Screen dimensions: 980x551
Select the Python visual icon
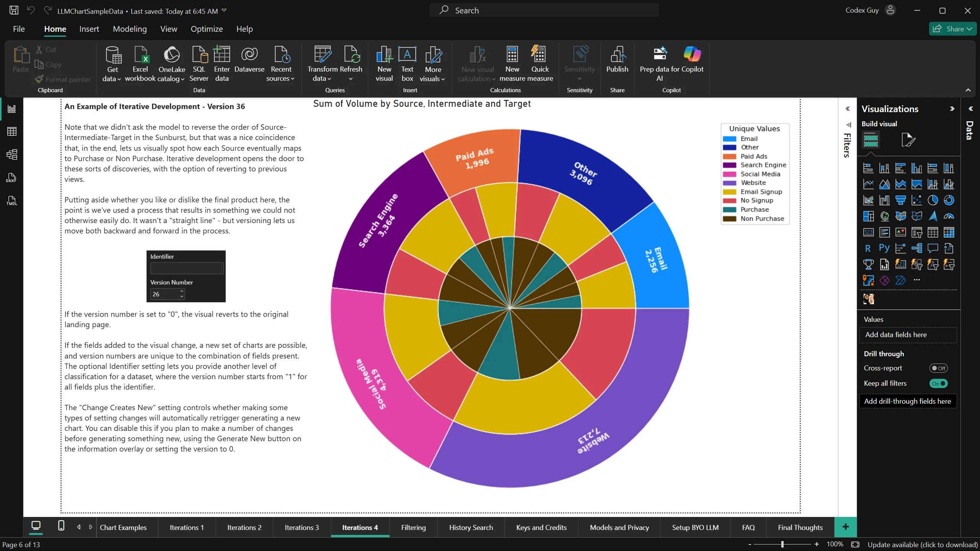point(884,248)
